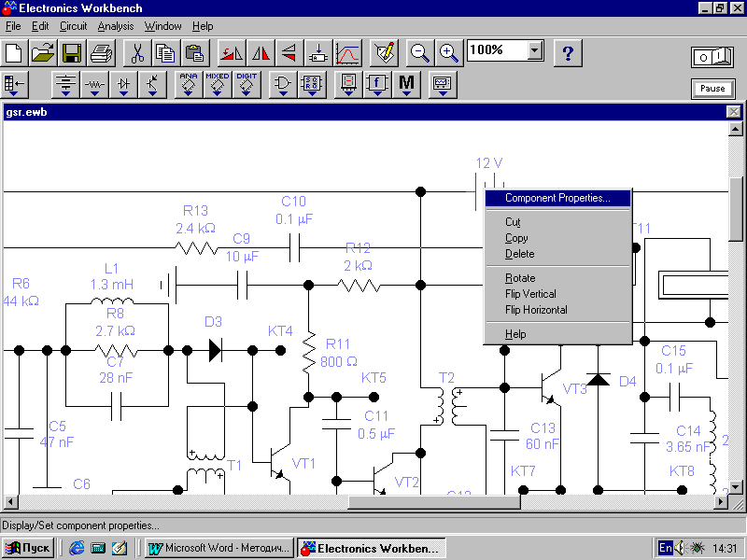747x560 pixels.
Task: Zoom in with the plus magnifier
Action: coord(449,52)
